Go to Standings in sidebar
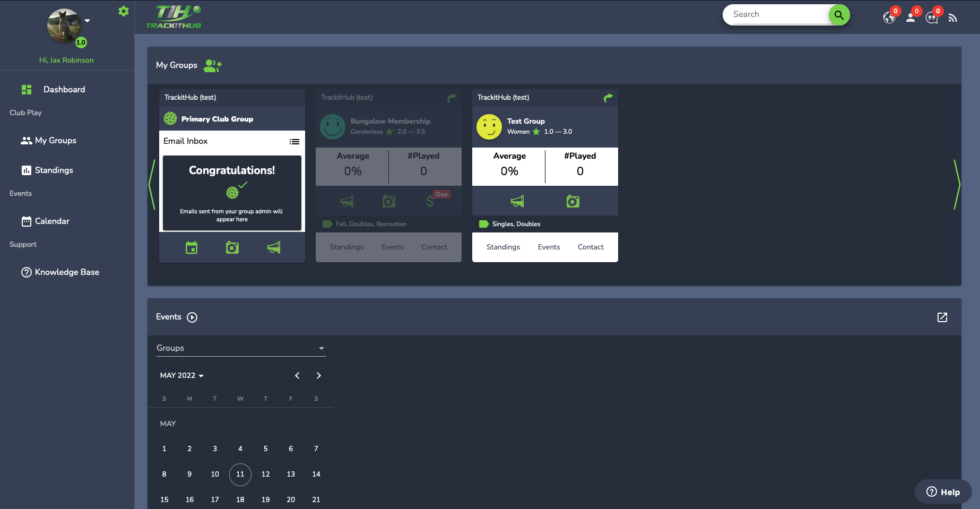The width and height of the screenshot is (980, 509). pyautogui.click(x=54, y=170)
